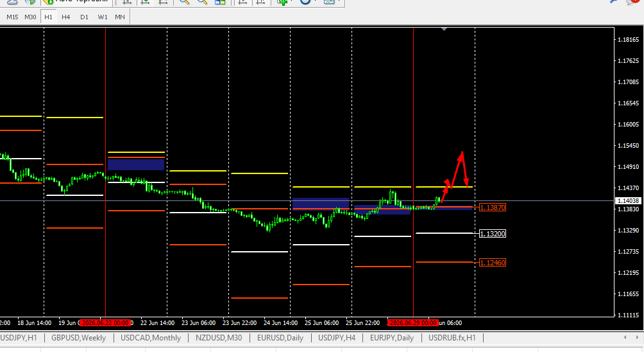Switch chart to H4 timeframe
The height and width of the screenshot is (352, 644).
65,17
